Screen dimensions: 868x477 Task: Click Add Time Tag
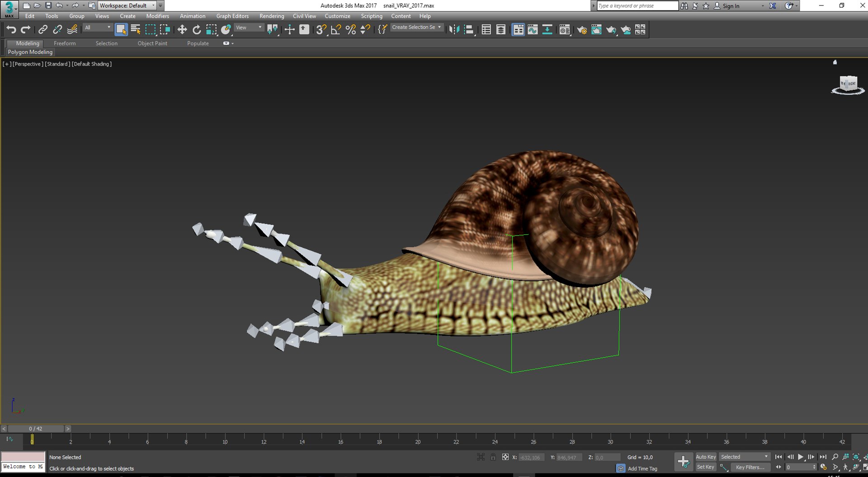tap(642, 468)
